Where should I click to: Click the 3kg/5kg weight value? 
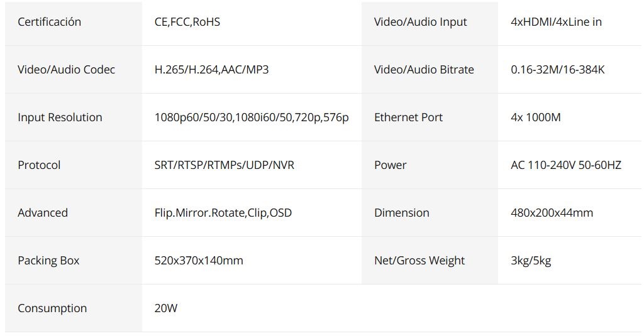(x=531, y=261)
